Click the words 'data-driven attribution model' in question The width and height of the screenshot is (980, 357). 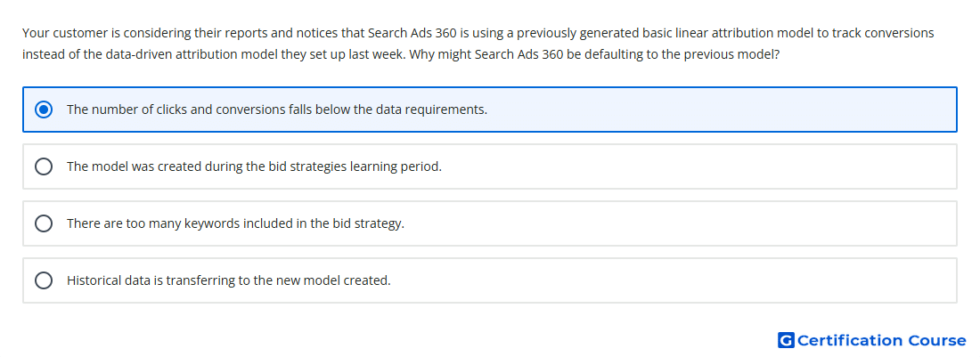tap(192, 54)
